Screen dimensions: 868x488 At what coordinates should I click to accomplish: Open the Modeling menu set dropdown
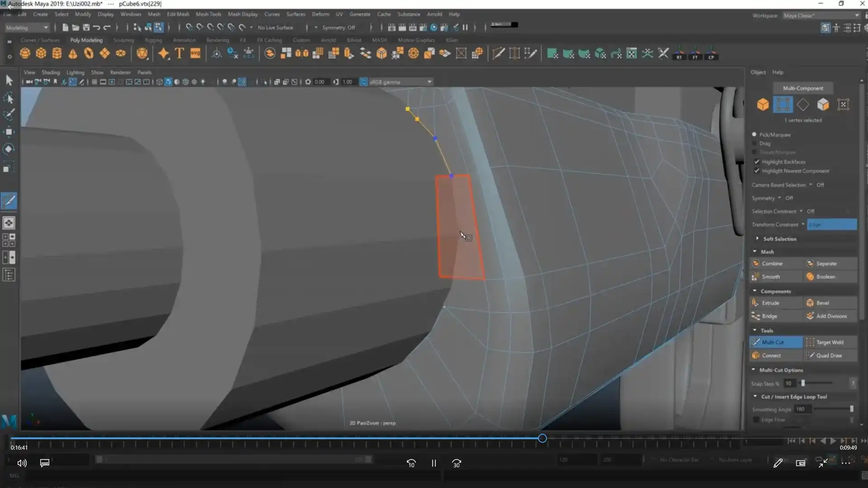click(x=27, y=28)
